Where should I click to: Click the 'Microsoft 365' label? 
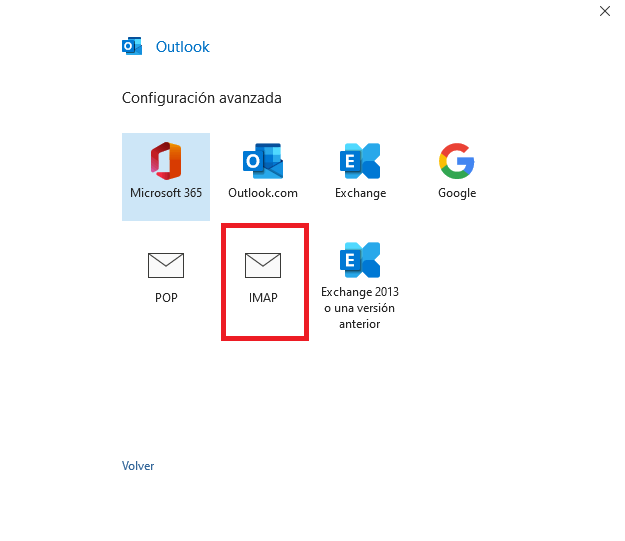[x=166, y=193]
